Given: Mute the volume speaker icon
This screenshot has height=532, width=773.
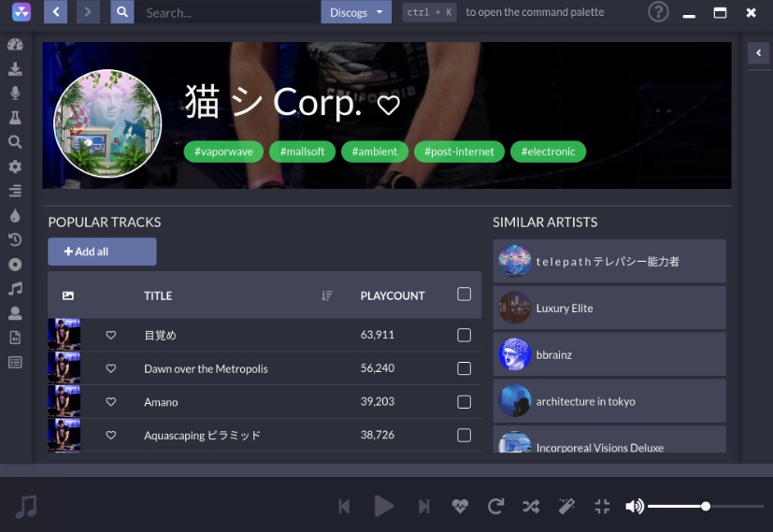Looking at the screenshot, I should coord(635,506).
